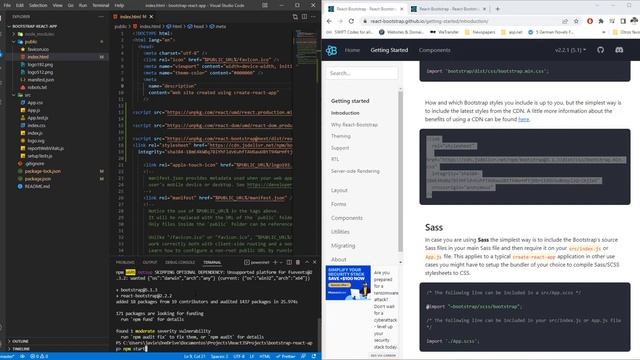Open the File menu in VS Code

tap(7, 5)
